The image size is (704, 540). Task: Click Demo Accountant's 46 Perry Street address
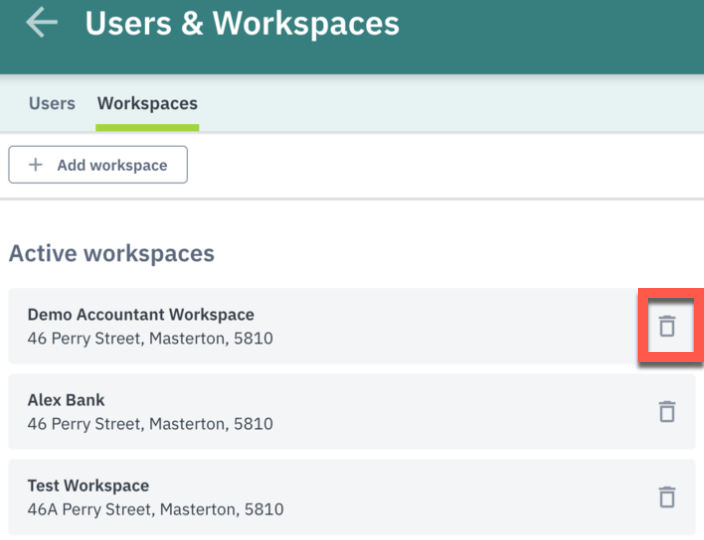[x=150, y=338]
